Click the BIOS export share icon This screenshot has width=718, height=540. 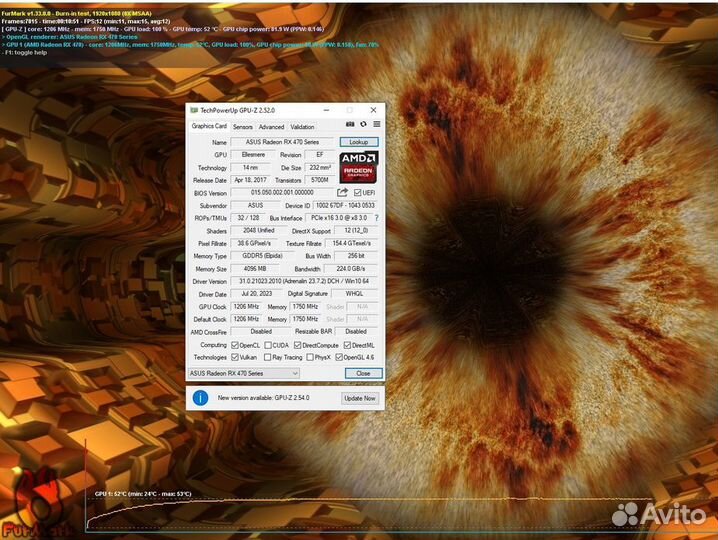pyautogui.click(x=342, y=192)
